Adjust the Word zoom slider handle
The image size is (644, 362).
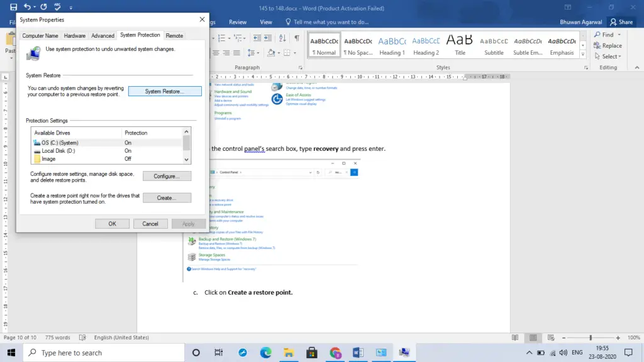click(x=591, y=337)
